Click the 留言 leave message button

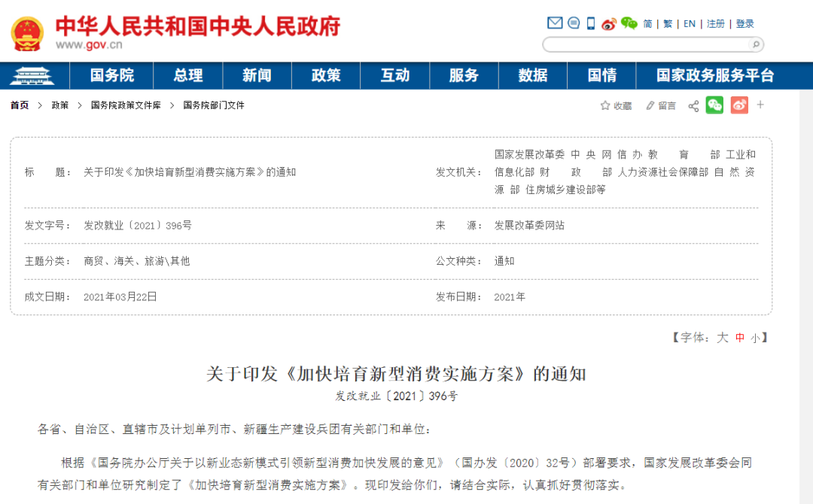661,106
